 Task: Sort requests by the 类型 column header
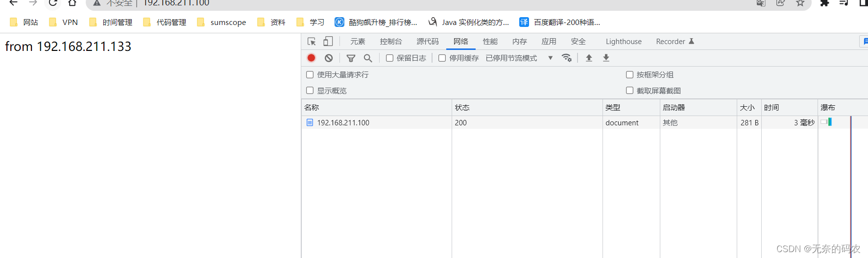(631, 108)
